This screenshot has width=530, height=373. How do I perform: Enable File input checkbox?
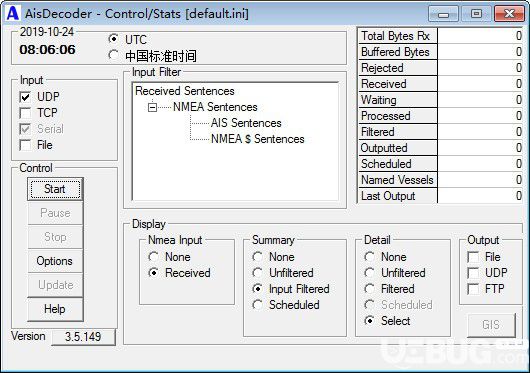(x=25, y=145)
